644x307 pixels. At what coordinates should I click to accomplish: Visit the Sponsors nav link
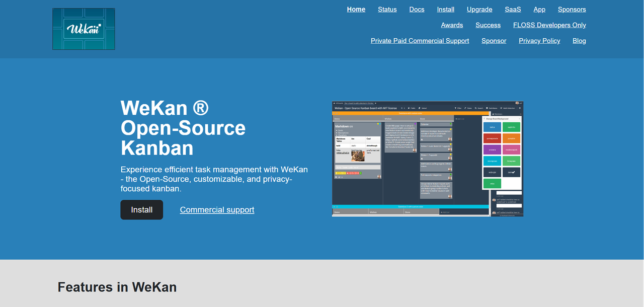click(572, 9)
